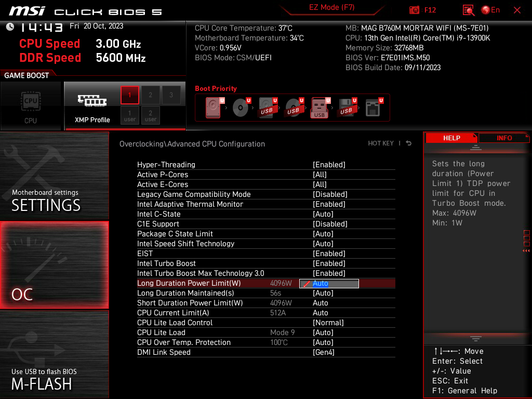Viewport: 532px width, 399px height.
Task: Open Intel Speed Shift Technology option
Action: (323, 243)
